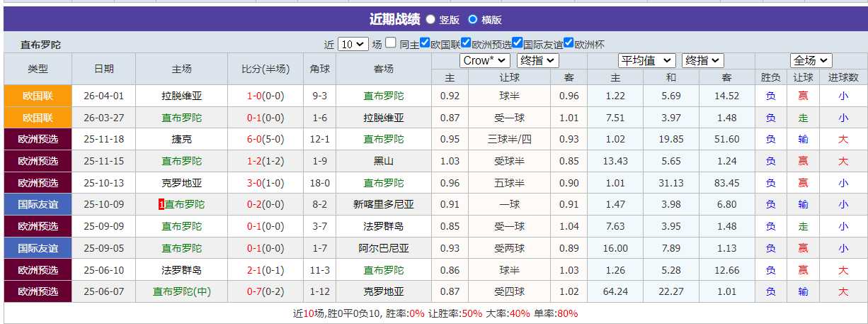Uncheck the 欧洲杯 filter checkbox
The image size is (868, 324).
tap(569, 43)
